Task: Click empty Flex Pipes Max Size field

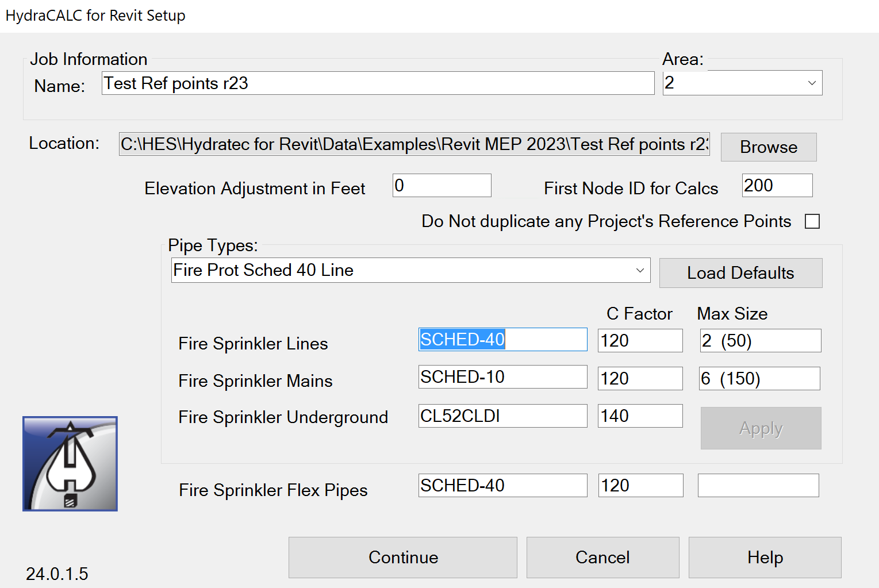Action: (758, 486)
